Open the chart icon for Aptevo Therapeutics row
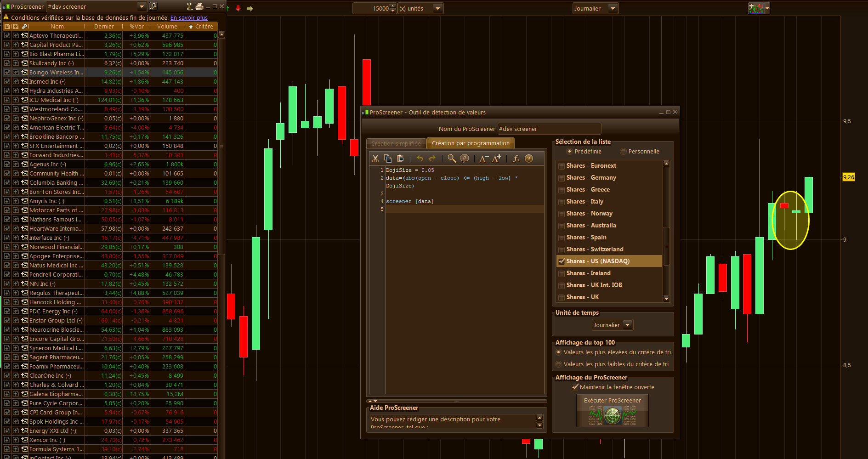The image size is (868, 459). click(25, 35)
